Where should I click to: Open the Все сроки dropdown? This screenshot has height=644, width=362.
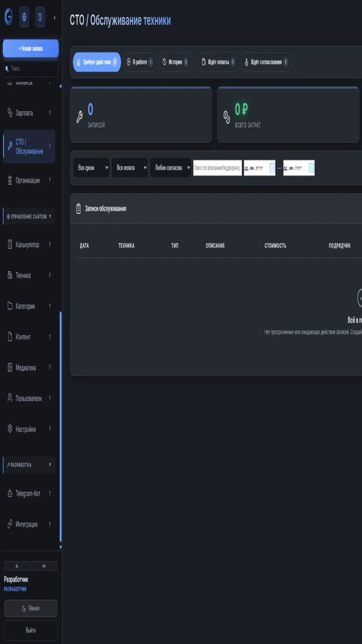coord(91,168)
